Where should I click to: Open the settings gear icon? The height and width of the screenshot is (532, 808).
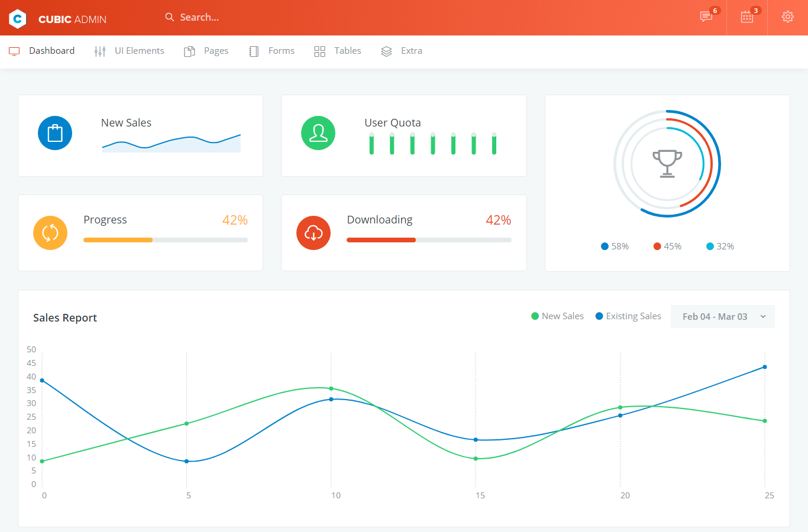click(787, 17)
